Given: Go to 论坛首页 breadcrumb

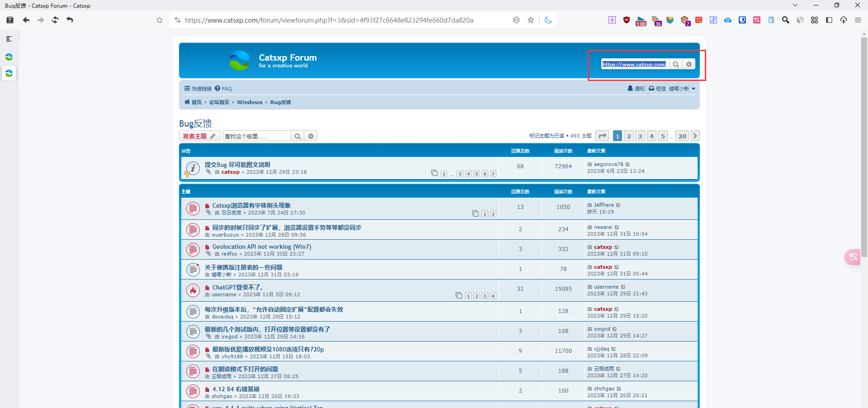Looking at the screenshot, I should click(219, 102).
